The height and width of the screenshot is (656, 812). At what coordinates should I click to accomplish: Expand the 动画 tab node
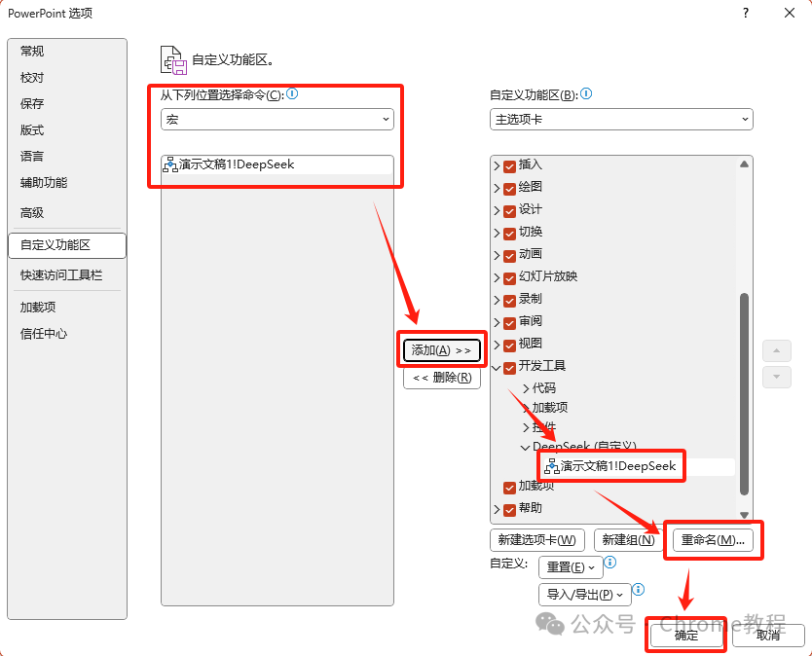[x=498, y=255]
